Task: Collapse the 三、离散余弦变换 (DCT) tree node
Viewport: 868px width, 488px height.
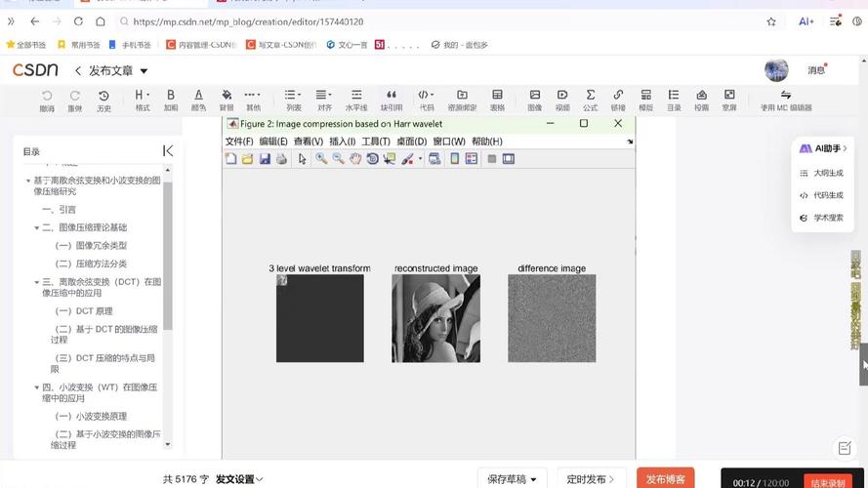Action: 36,282
